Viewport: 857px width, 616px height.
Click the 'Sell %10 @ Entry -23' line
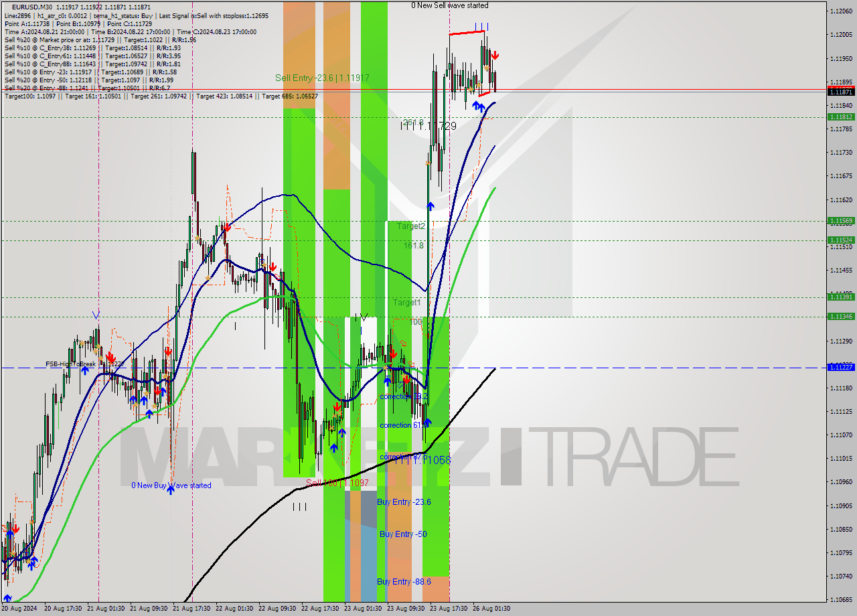90,72
